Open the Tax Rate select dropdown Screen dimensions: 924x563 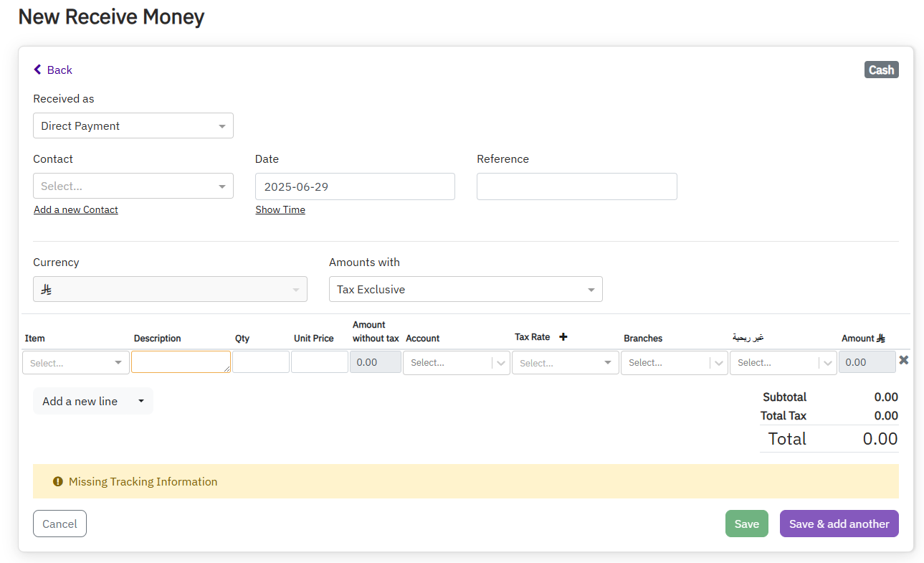565,363
